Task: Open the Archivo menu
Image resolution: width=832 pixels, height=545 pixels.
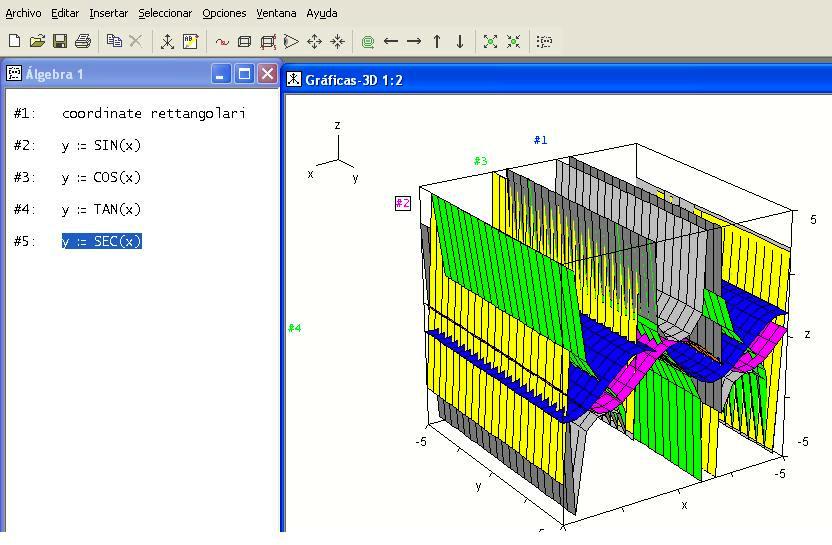Action: point(23,13)
